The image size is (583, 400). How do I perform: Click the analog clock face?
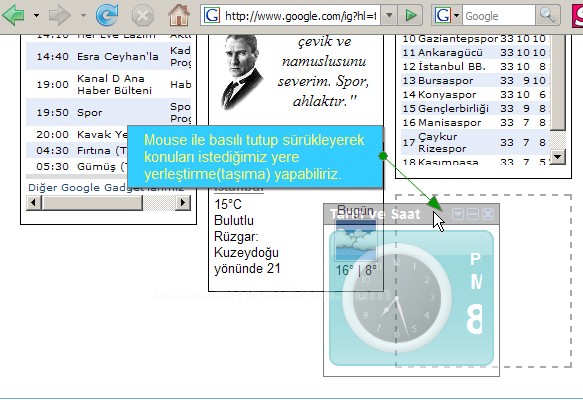pos(397,299)
